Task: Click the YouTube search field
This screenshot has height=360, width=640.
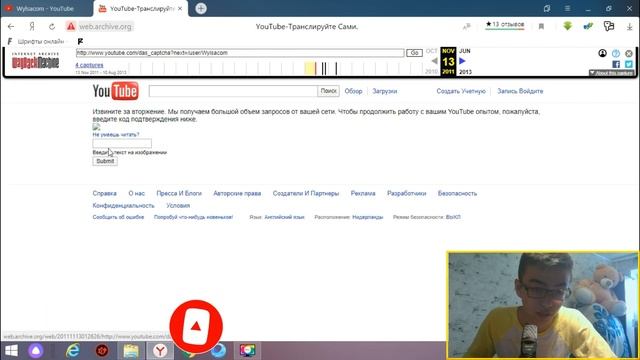Action: pos(233,91)
